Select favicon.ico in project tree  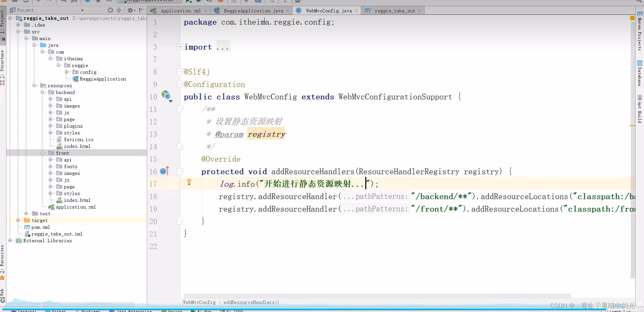coord(75,139)
